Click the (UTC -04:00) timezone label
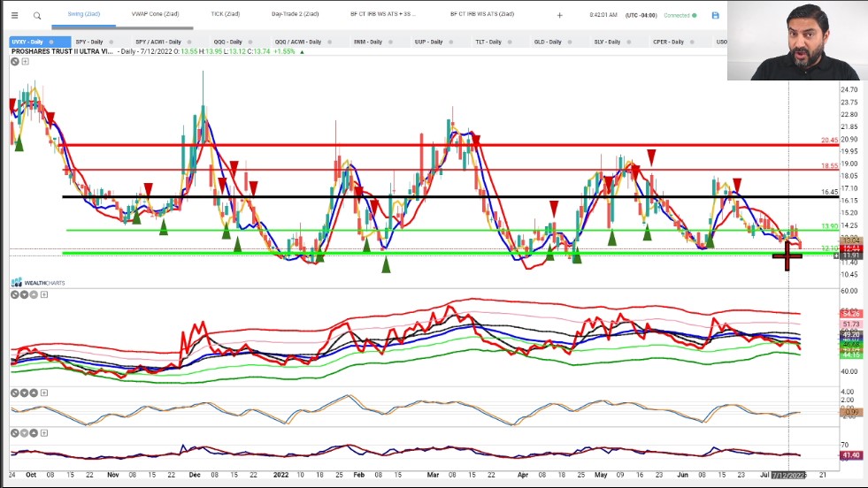 pos(641,16)
